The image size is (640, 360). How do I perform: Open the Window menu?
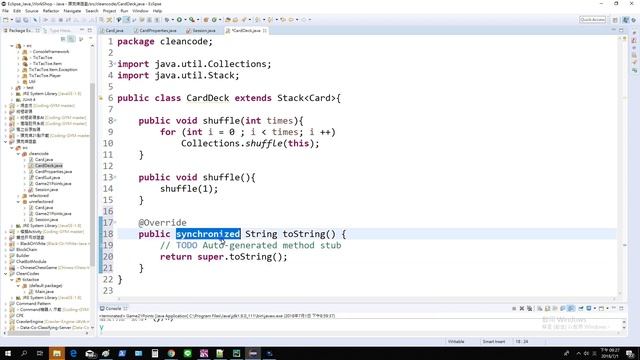[140, 11]
